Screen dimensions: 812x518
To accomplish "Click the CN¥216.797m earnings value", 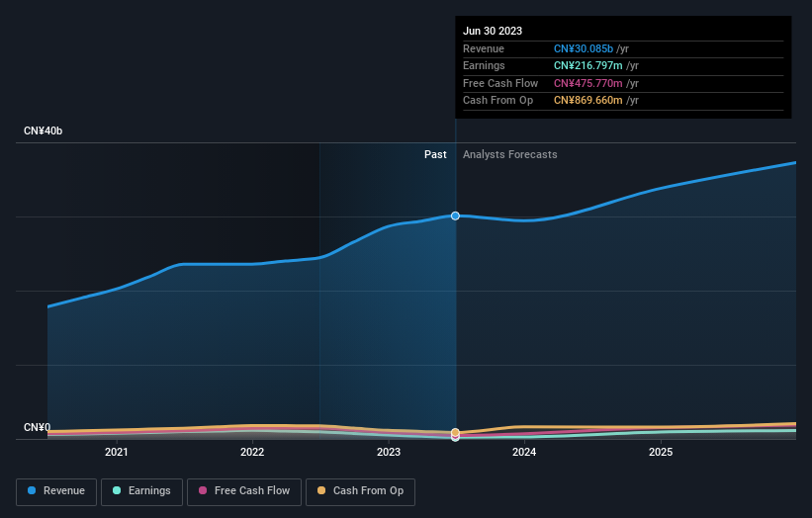I will pos(588,65).
